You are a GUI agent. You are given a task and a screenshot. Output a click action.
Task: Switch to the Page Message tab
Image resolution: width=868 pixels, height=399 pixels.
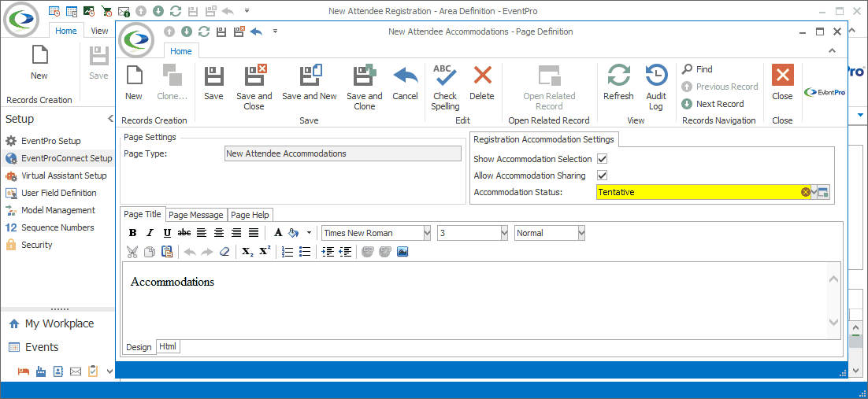click(x=196, y=215)
